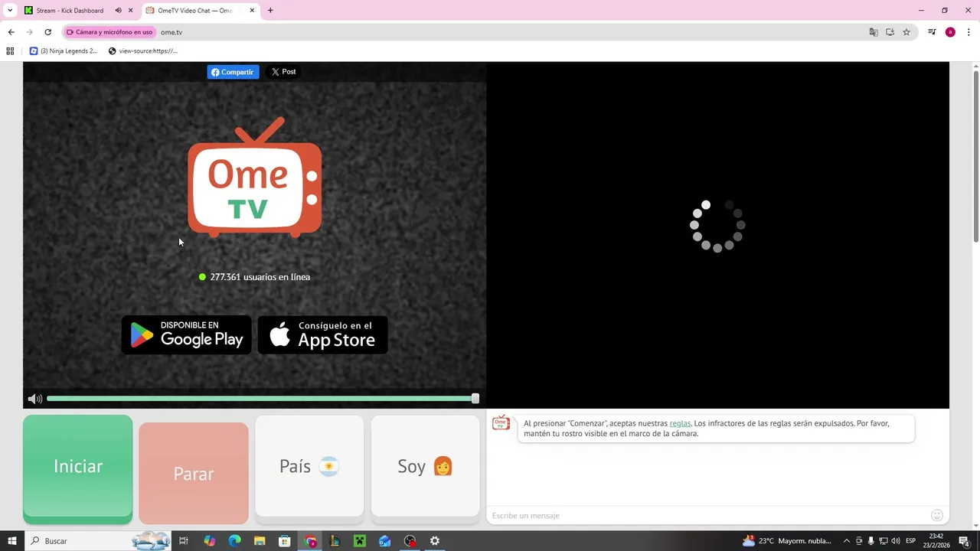Open OBS Studio from the taskbar
The width and height of the screenshot is (980, 551).
point(410,541)
